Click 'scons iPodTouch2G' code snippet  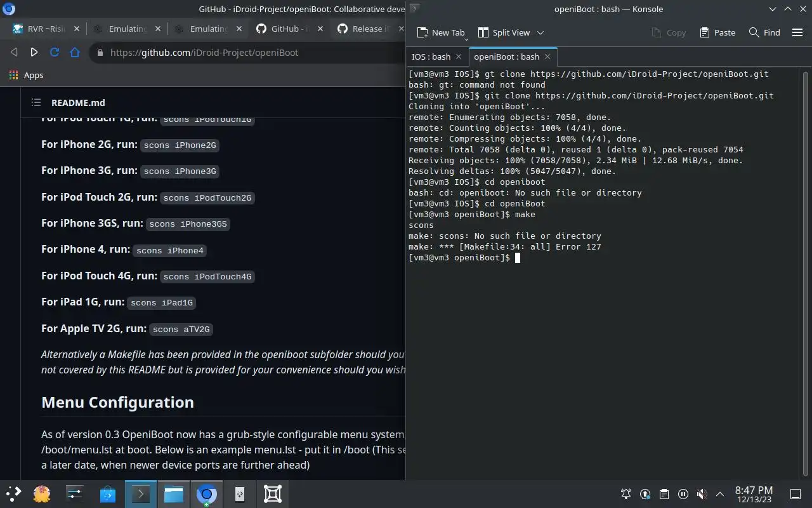point(207,198)
